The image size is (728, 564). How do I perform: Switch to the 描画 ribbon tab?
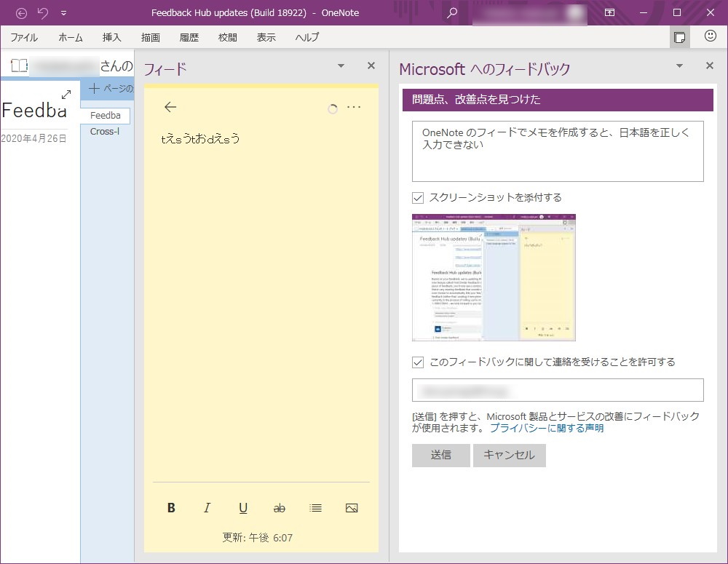[150, 37]
